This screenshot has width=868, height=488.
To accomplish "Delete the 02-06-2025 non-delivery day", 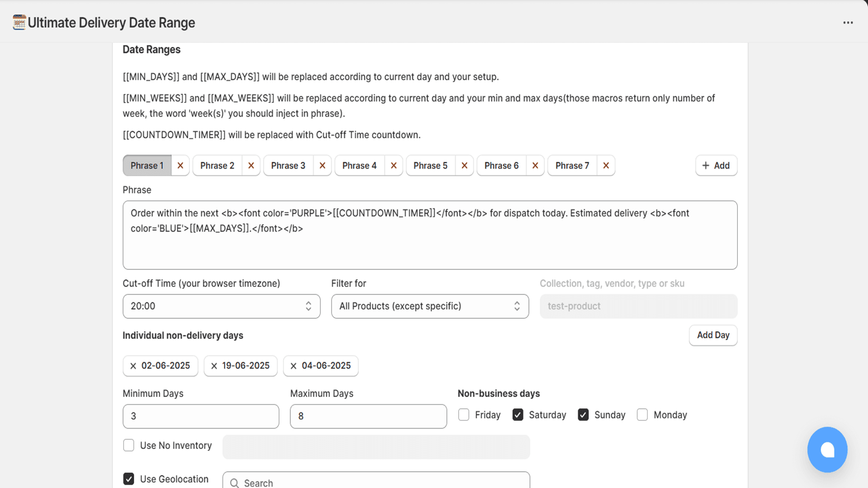I will 133,366.
